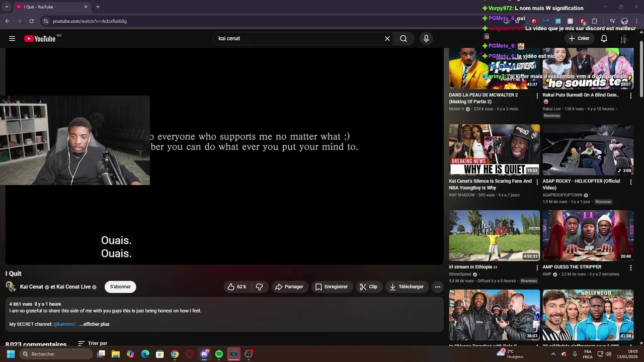This screenshot has height=362, width=644.
Task: Subscribe with the S'abonner button
Action: pyautogui.click(x=120, y=287)
